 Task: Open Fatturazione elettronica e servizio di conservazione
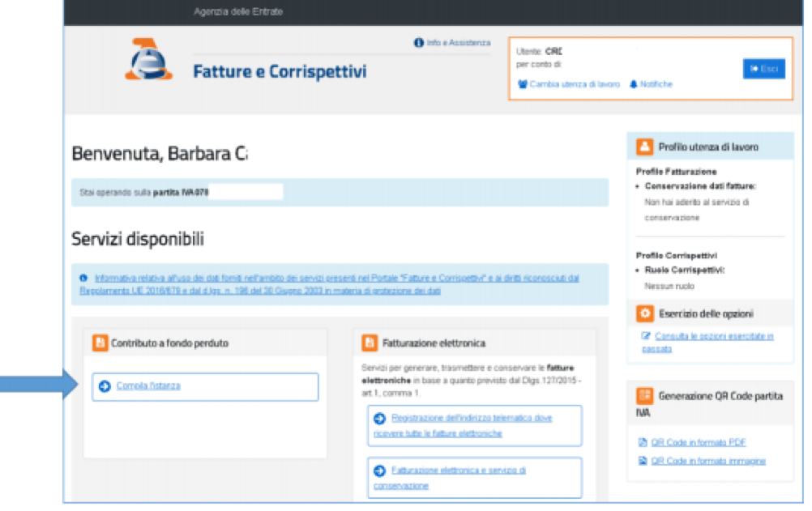pos(459,477)
